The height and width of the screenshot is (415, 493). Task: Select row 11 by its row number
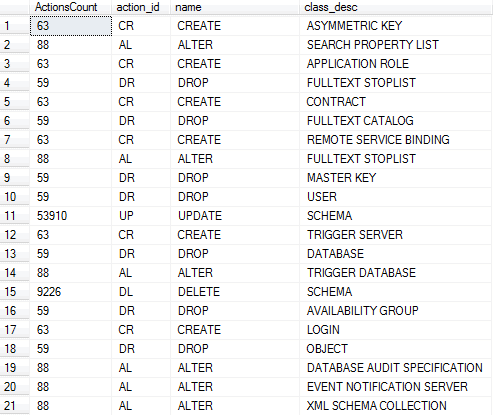click(x=15, y=216)
